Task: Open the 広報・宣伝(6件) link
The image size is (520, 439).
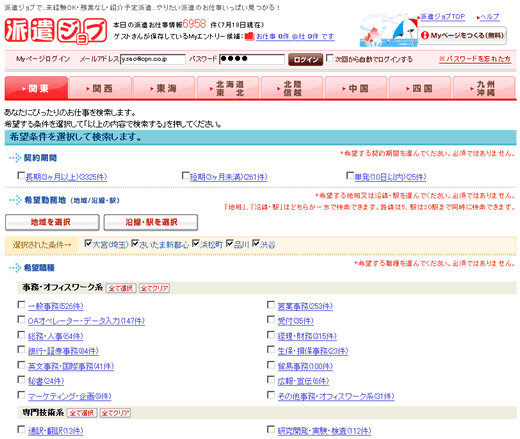Action: (x=303, y=381)
